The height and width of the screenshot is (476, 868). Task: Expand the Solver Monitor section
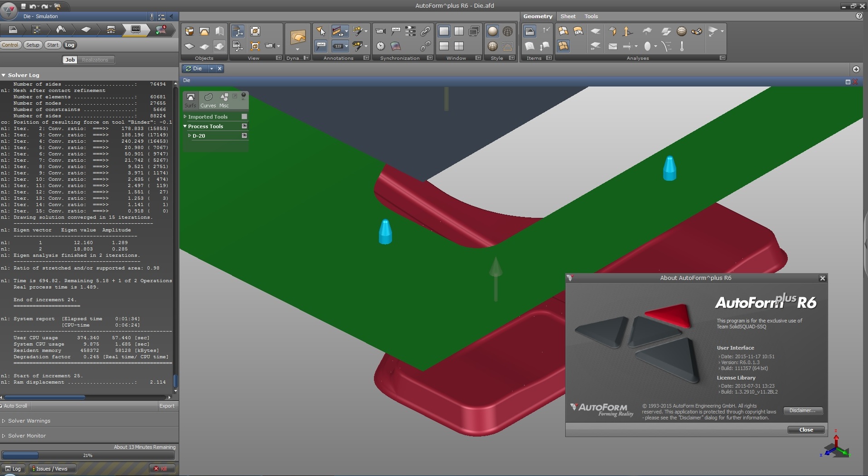(4, 436)
